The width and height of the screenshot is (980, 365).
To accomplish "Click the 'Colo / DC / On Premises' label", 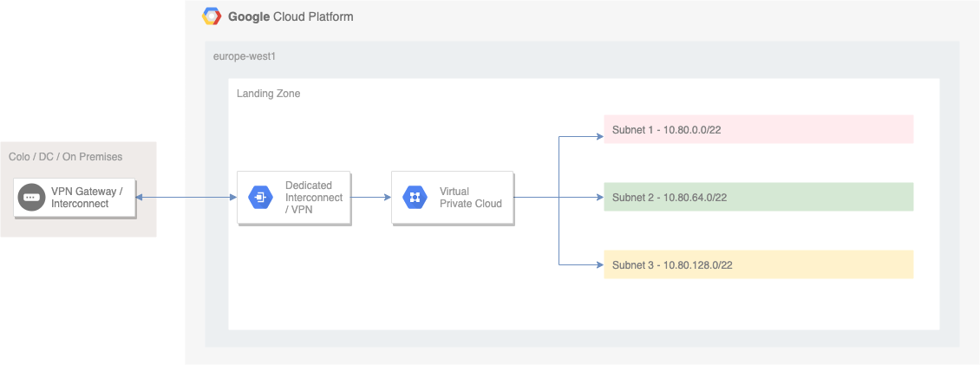I will click(66, 157).
